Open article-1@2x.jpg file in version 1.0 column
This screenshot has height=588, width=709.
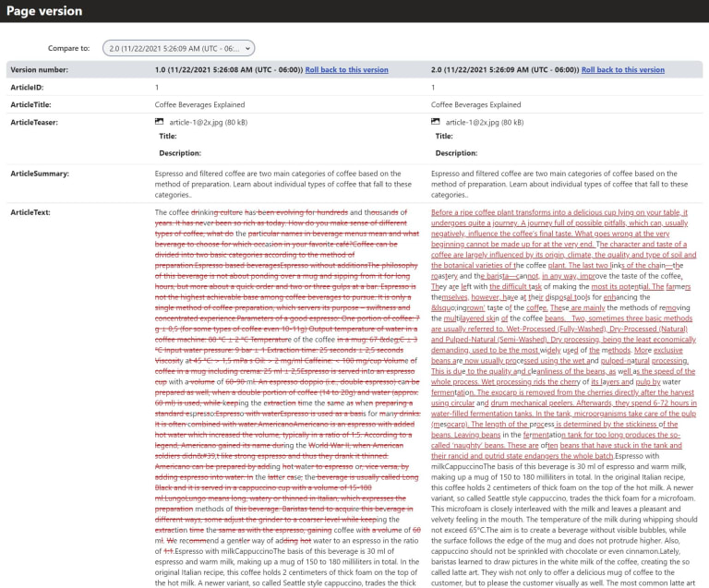208,122
